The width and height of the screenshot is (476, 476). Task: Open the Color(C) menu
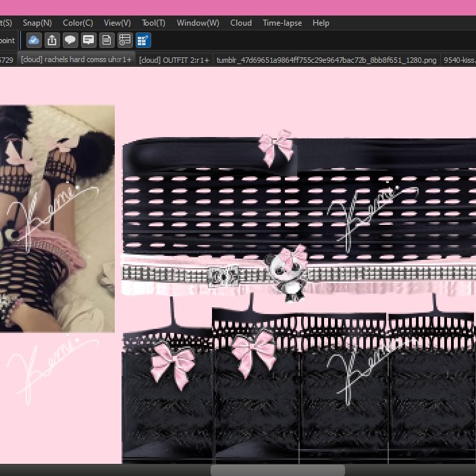click(x=78, y=23)
